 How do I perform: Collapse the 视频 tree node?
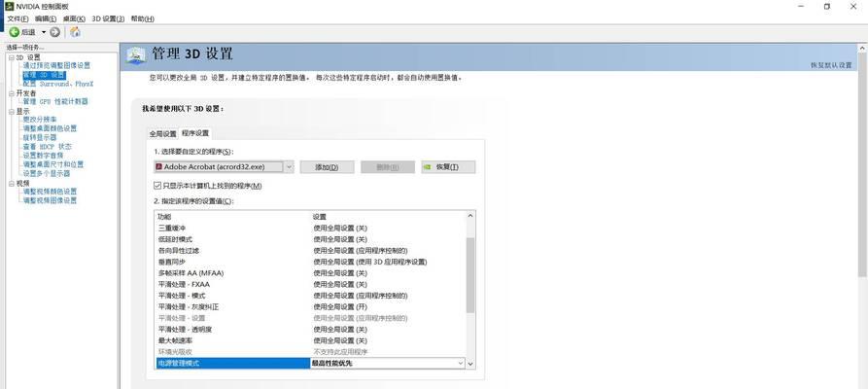(11, 184)
